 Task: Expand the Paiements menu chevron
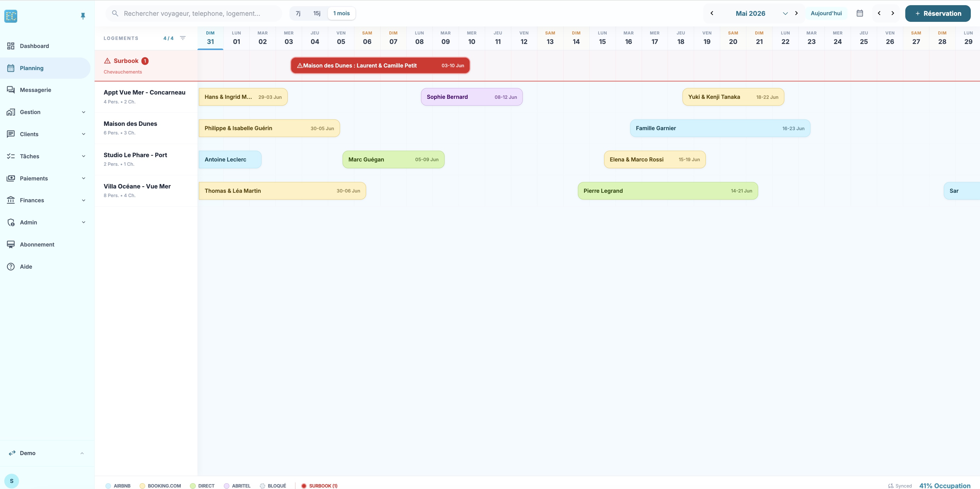pos(83,178)
